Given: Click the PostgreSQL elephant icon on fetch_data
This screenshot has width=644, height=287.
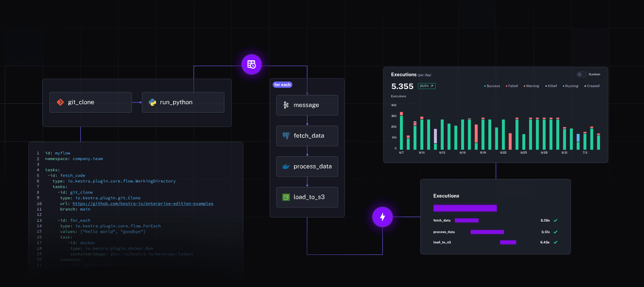Looking at the screenshot, I should click(286, 136).
